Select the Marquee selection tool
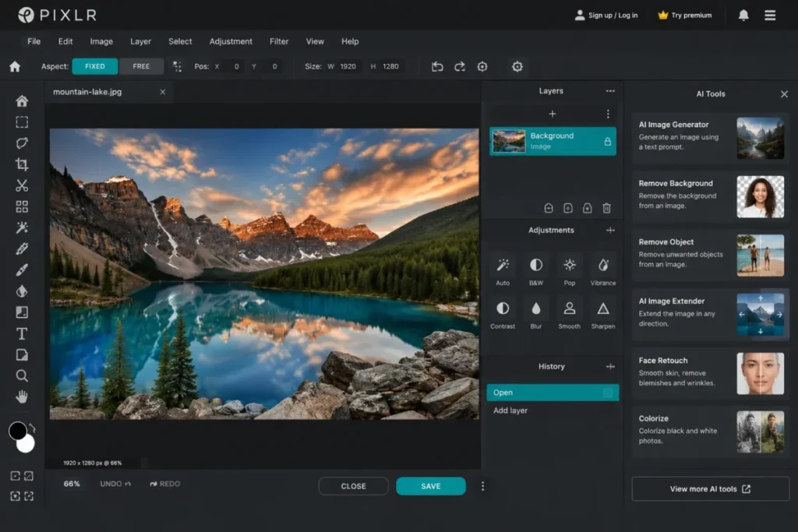 tap(22, 122)
